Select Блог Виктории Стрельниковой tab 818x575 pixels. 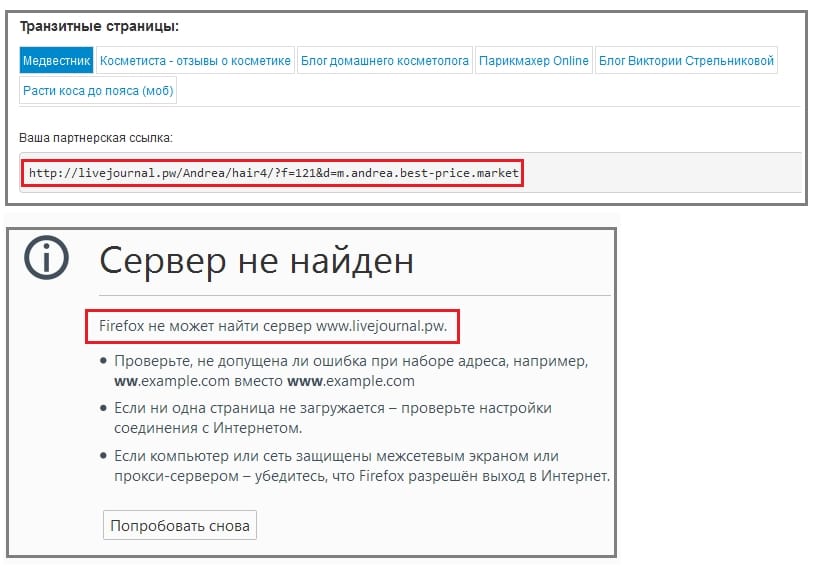click(686, 61)
